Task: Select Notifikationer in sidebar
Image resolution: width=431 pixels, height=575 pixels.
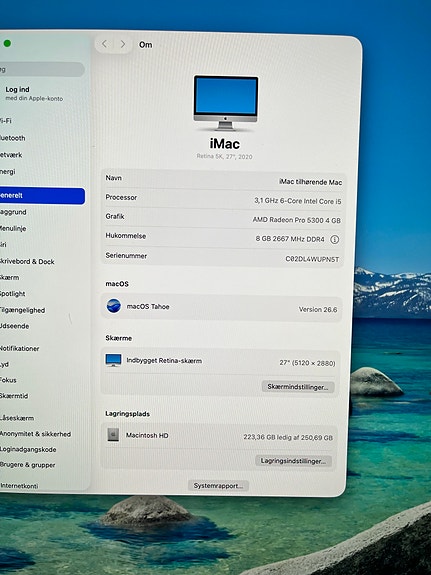Action: point(19,348)
